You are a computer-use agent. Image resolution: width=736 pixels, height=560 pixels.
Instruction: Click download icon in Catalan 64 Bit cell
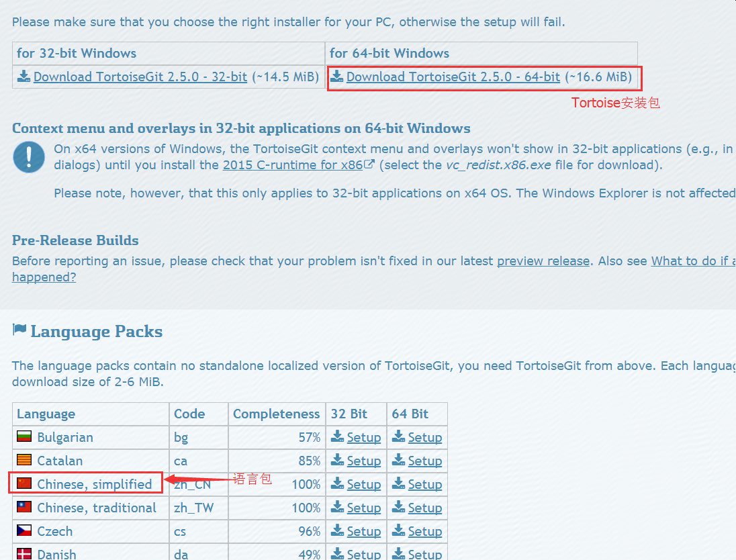[x=398, y=459]
